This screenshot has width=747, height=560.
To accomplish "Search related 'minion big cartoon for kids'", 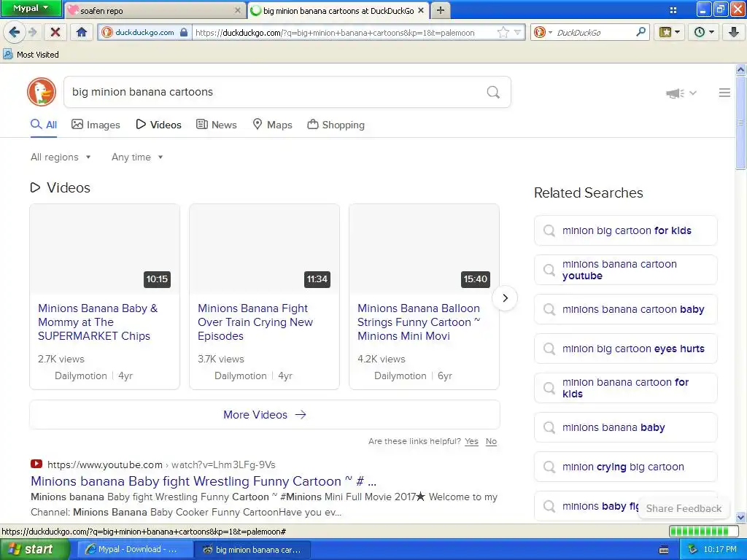I will [625, 230].
